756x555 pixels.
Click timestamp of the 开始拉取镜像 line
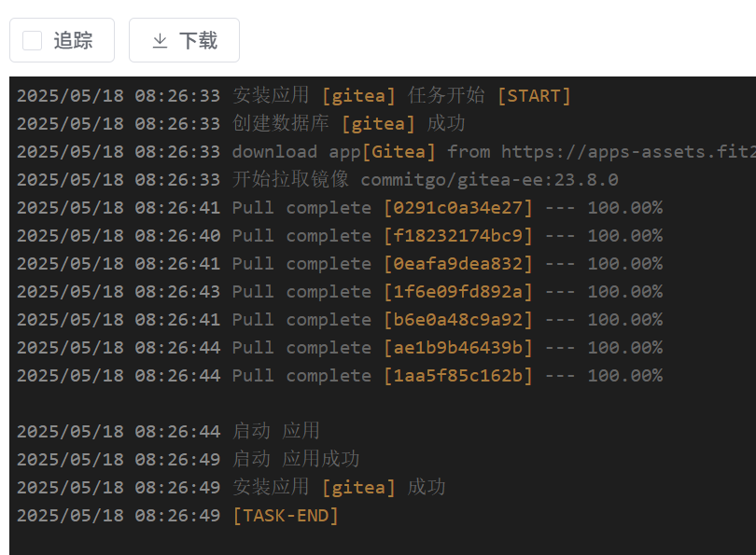point(119,180)
